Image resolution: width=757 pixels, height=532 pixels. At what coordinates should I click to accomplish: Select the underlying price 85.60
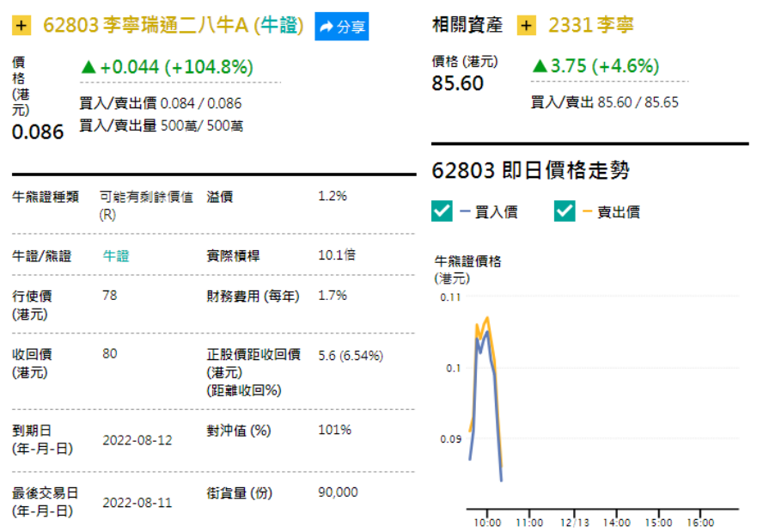coord(458,83)
